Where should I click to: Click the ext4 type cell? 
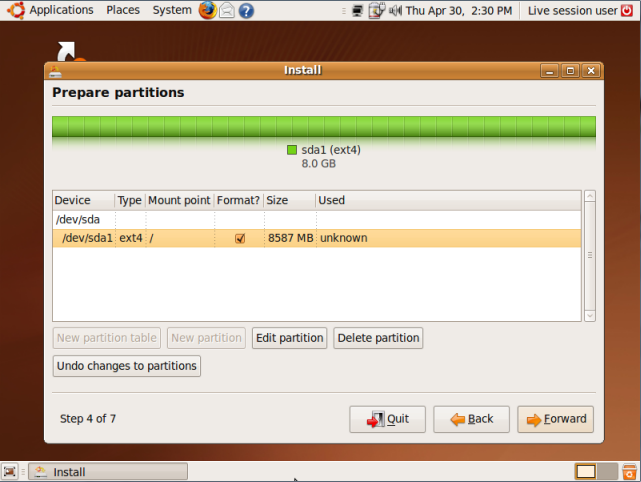pyautogui.click(x=131, y=238)
